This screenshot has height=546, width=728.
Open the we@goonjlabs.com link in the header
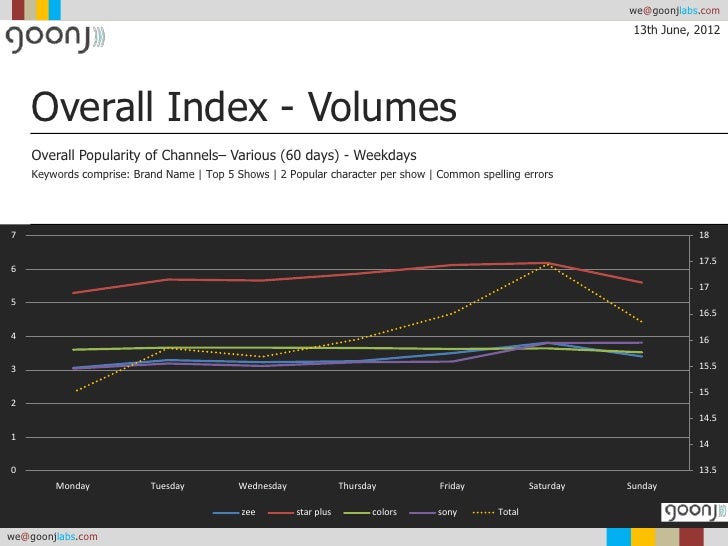(675, 10)
